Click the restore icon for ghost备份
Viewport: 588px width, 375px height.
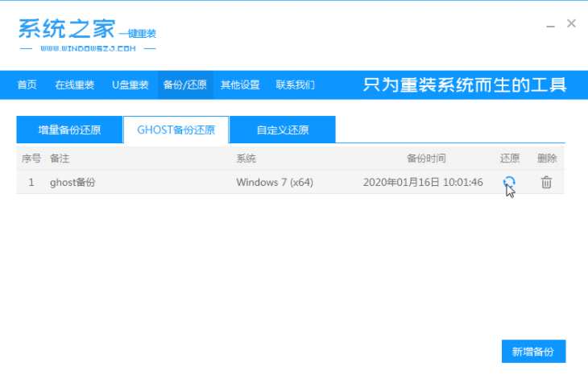click(x=508, y=183)
